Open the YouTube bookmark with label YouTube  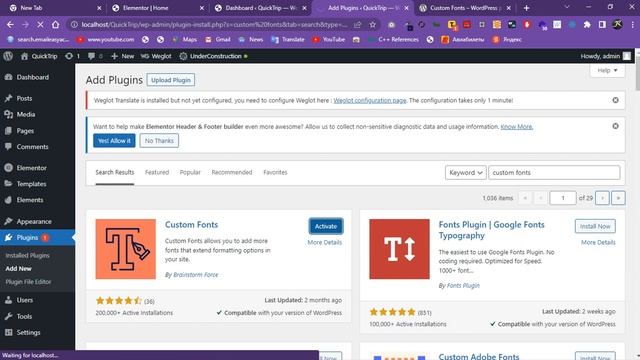click(x=329, y=40)
